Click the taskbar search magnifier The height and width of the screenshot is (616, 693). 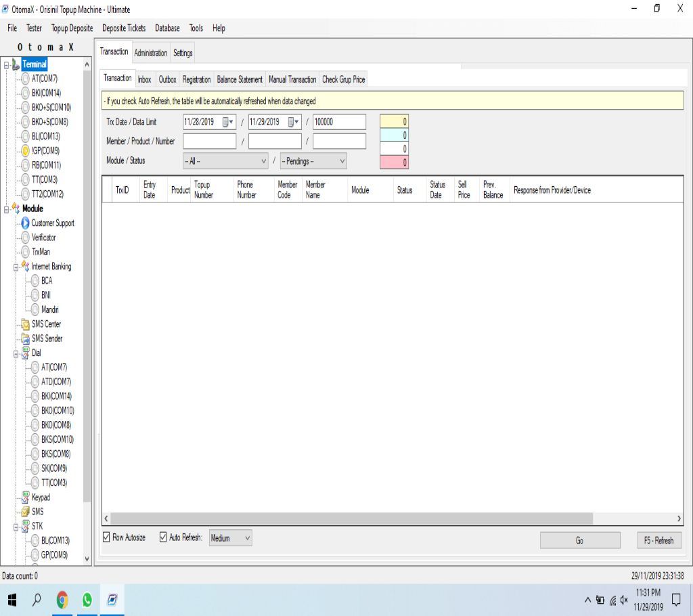[37, 600]
